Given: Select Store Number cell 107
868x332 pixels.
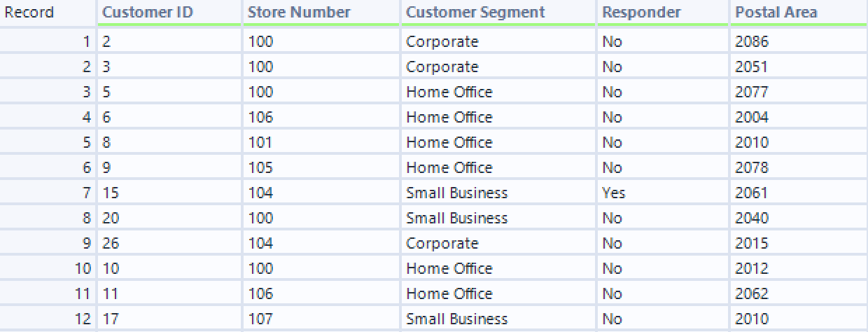Looking at the screenshot, I should (260, 319).
